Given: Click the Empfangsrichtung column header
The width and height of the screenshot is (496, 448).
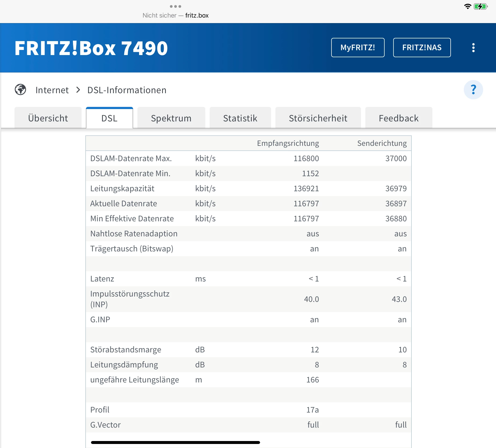Looking at the screenshot, I should coord(288,143).
